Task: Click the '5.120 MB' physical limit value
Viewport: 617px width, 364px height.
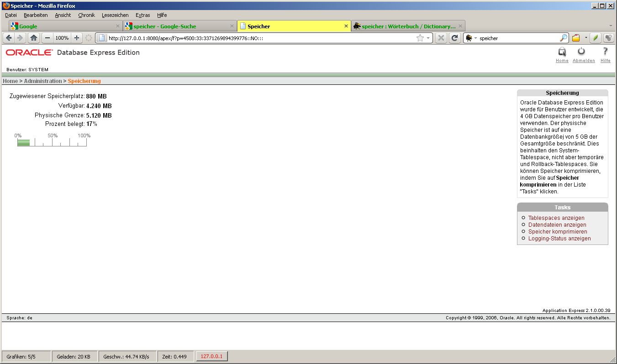Action: coord(99,115)
